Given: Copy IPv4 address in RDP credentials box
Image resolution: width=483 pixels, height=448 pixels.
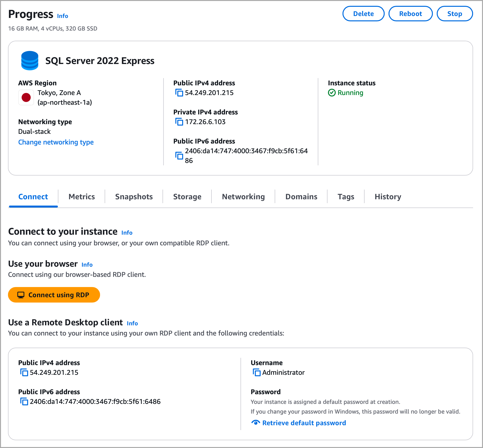Looking at the screenshot, I should (x=24, y=372).
